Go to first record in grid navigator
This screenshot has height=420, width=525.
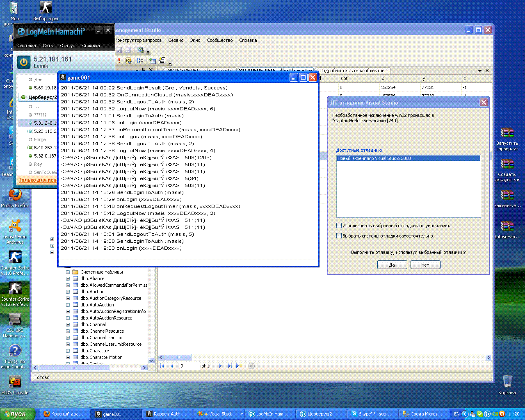162,366
